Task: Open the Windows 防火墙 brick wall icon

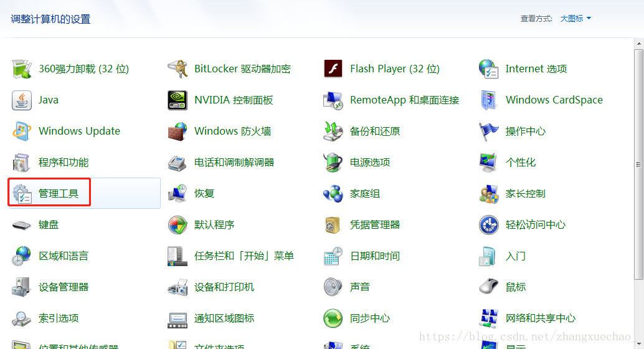Action: [178, 131]
